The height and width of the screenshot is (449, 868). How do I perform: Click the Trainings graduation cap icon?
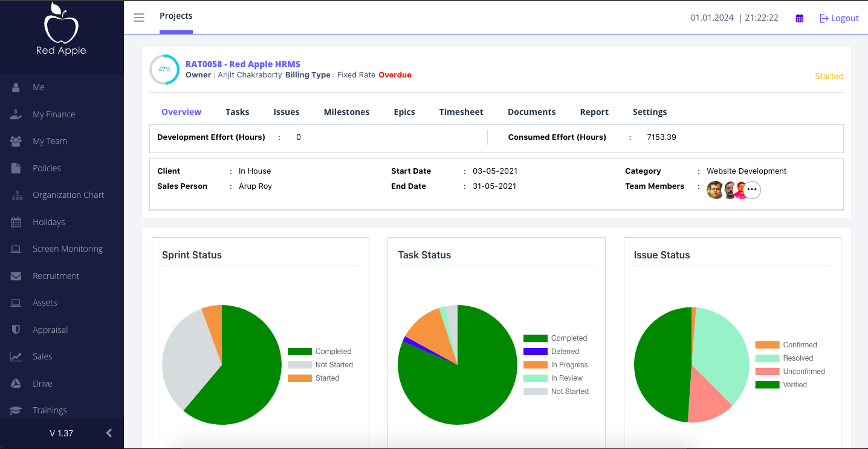pyautogui.click(x=16, y=410)
